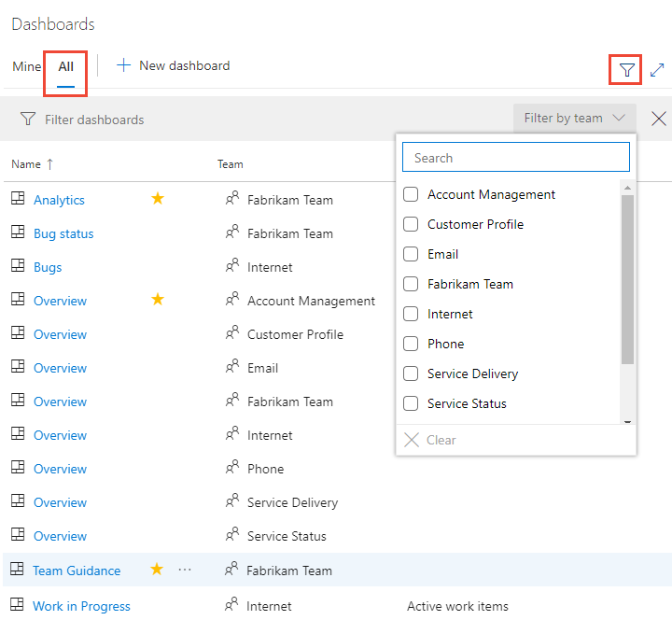Open more options for Team Guidance

[185, 570]
